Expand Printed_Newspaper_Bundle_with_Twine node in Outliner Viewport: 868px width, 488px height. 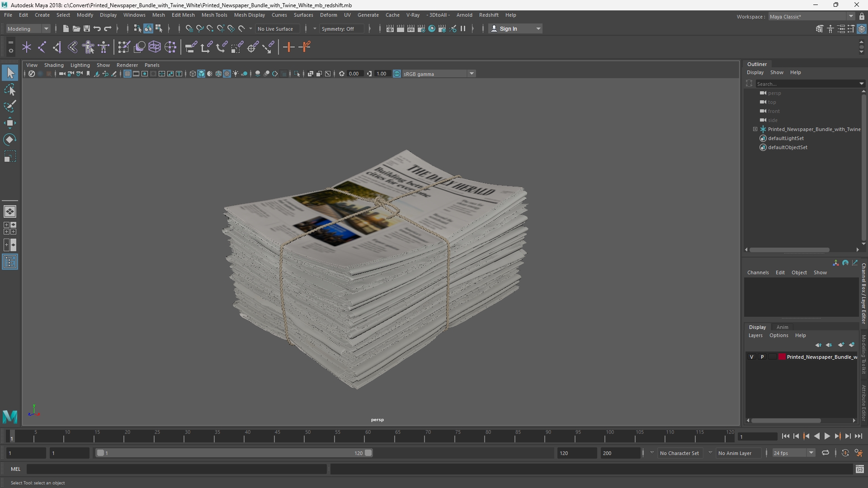coord(755,129)
